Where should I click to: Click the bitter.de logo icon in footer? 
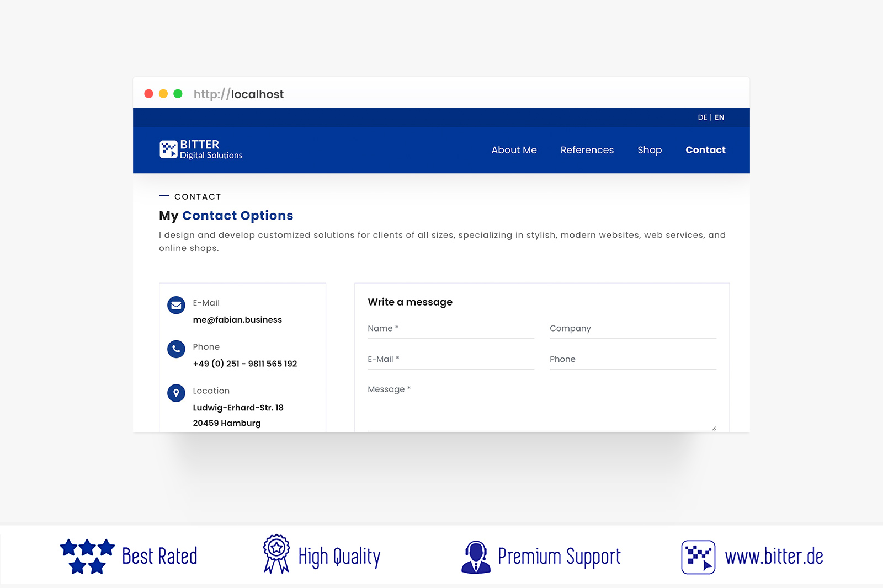point(698,557)
